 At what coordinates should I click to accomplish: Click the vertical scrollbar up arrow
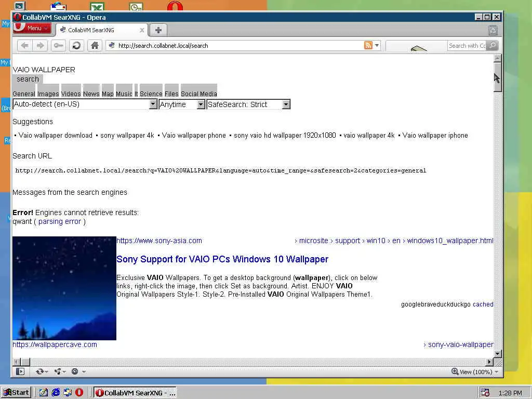coord(497,58)
